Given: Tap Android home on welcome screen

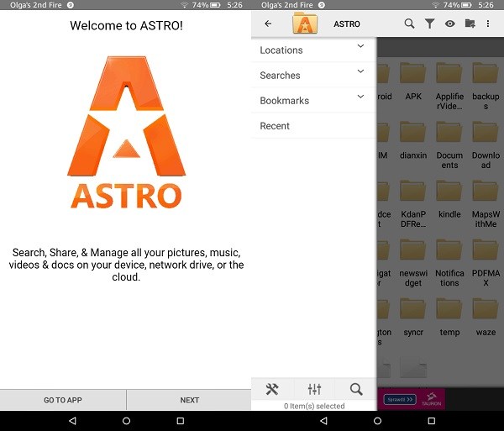Looking at the screenshot, I should pyautogui.click(x=126, y=421).
